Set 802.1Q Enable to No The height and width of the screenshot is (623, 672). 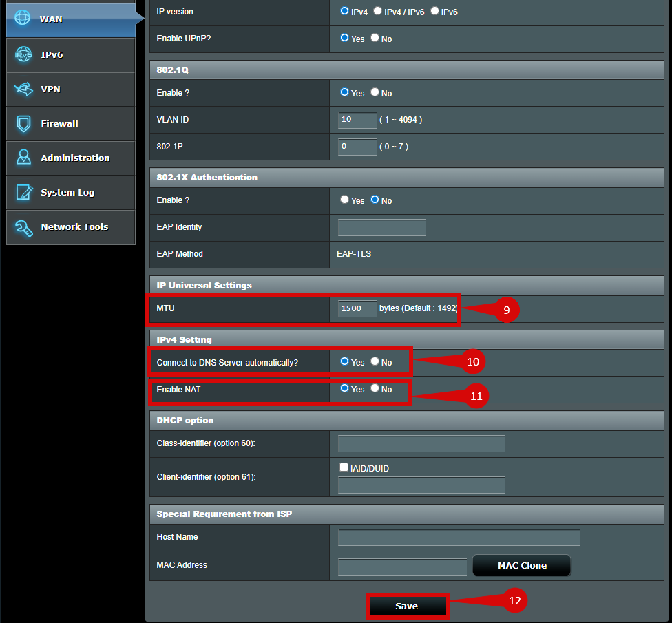click(x=375, y=92)
